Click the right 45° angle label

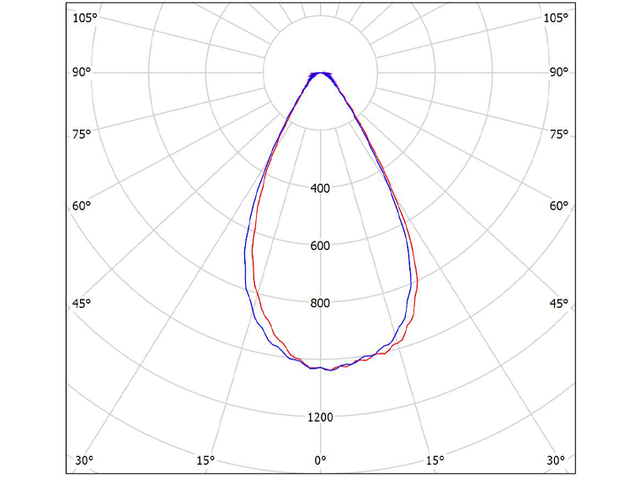559,304
